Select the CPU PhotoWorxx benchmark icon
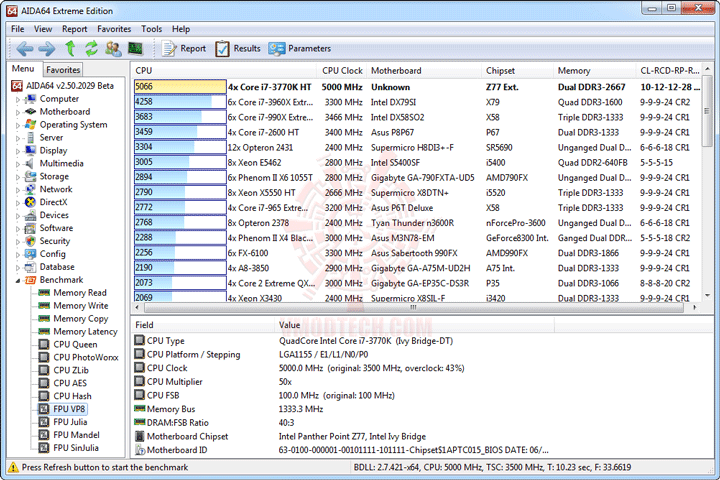 [x=44, y=357]
